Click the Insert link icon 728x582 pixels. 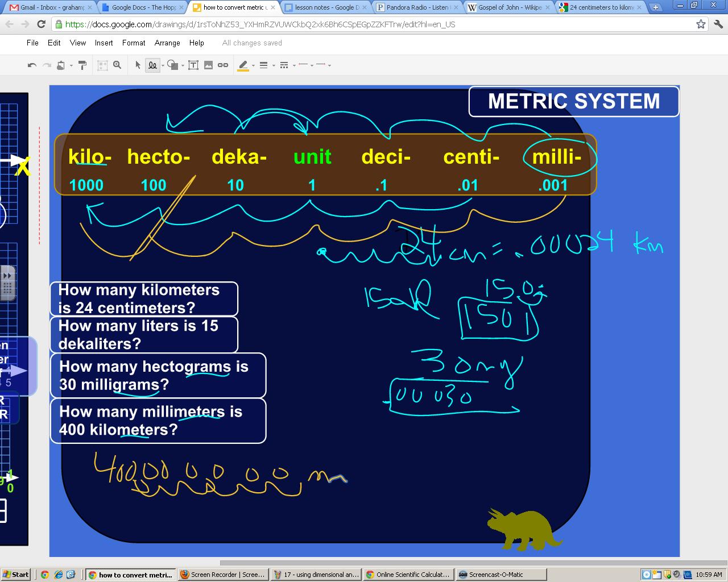tap(223, 65)
